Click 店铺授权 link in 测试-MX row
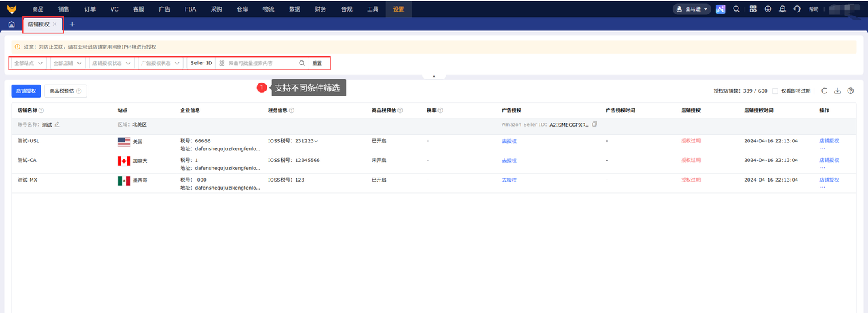The width and height of the screenshot is (868, 313). [829, 180]
